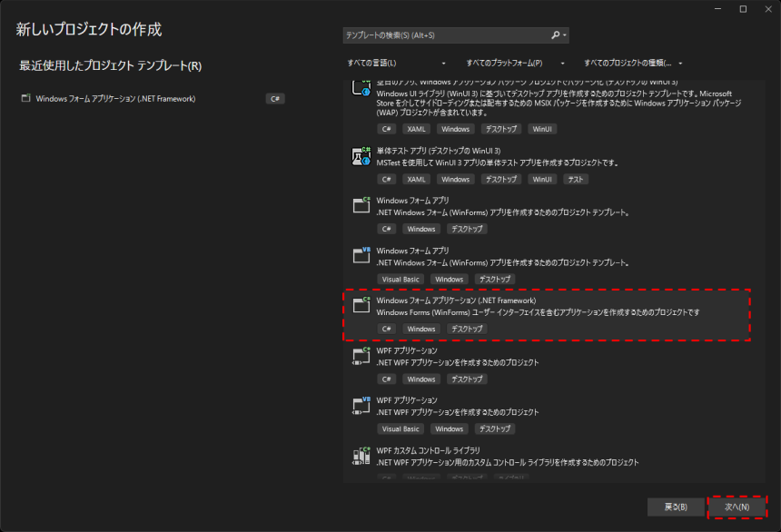This screenshot has height=532, width=781.
Task: Choose the WPF アプリケーション title with Visual Basic tag
Action: [407, 400]
